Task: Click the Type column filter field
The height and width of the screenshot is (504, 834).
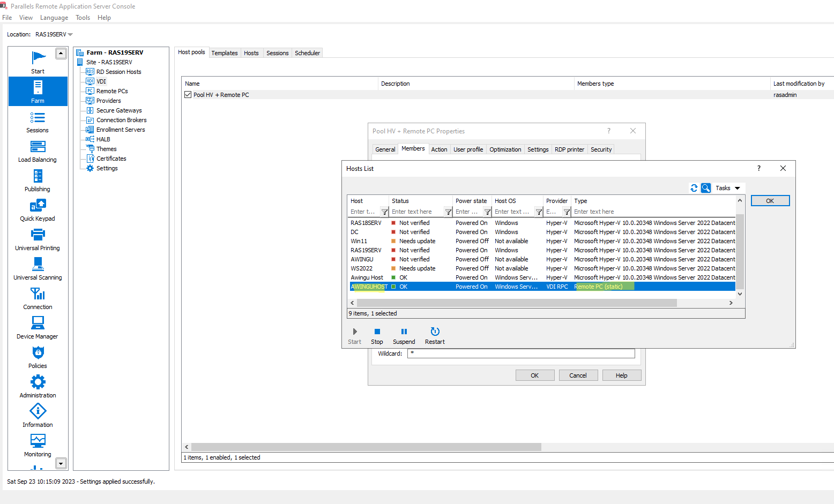Action: click(654, 212)
